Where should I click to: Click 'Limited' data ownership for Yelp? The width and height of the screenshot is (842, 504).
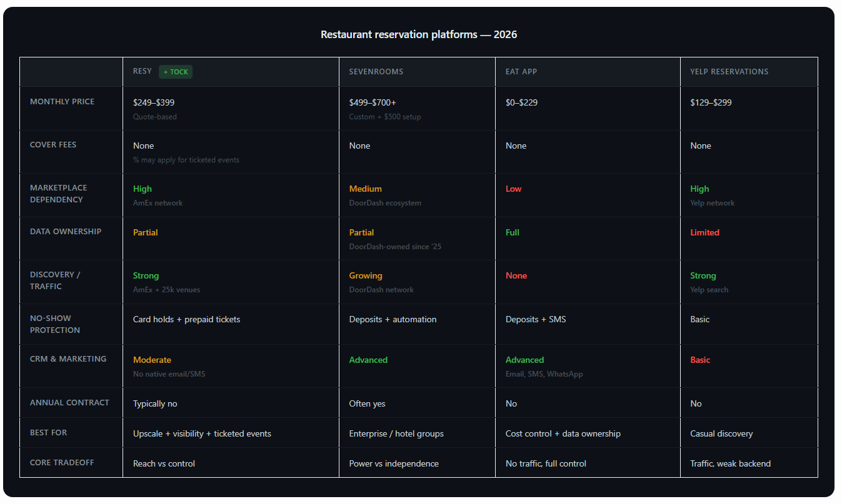[x=705, y=232]
